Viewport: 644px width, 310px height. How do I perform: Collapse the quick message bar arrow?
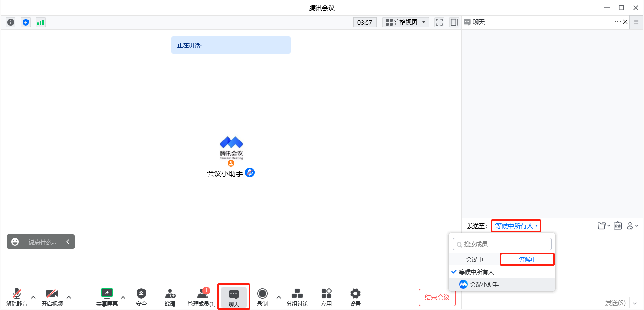(x=68, y=242)
